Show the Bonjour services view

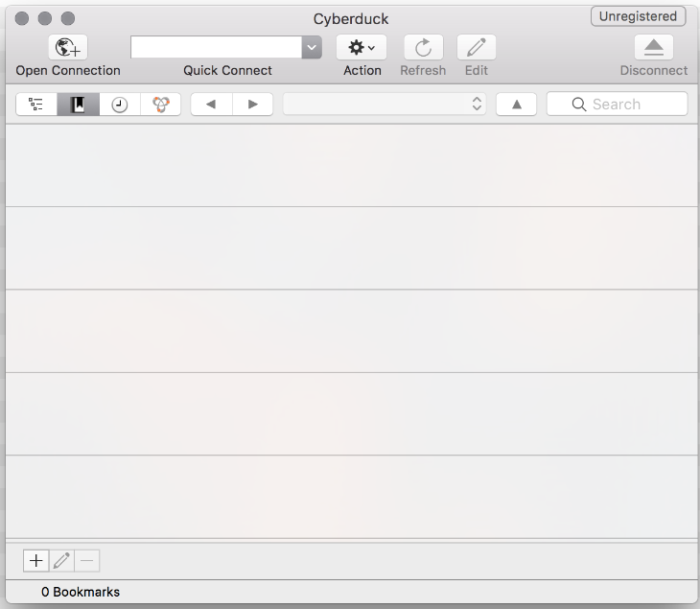click(x=161, y=105)
